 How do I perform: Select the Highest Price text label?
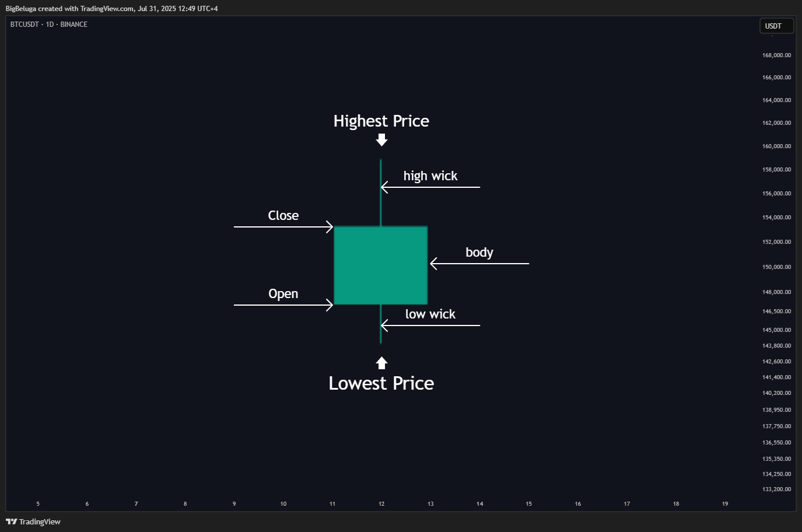pos(381,121)
